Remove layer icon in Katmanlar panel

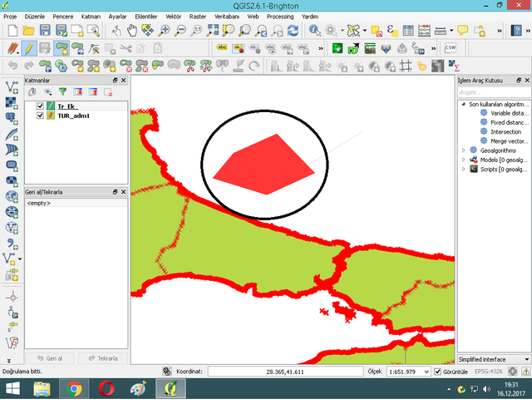(108, 92)
